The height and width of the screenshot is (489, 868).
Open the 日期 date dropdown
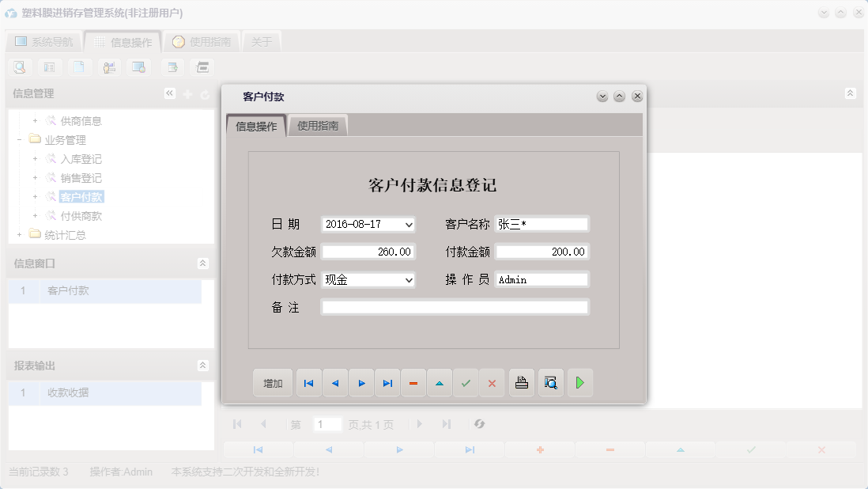pyautogui.click(x=410, y=224)
